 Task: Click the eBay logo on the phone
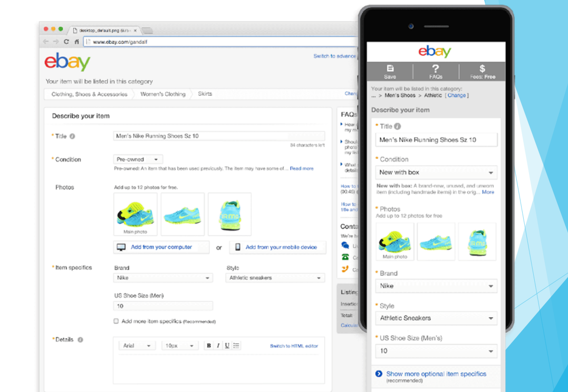[435, 52]
